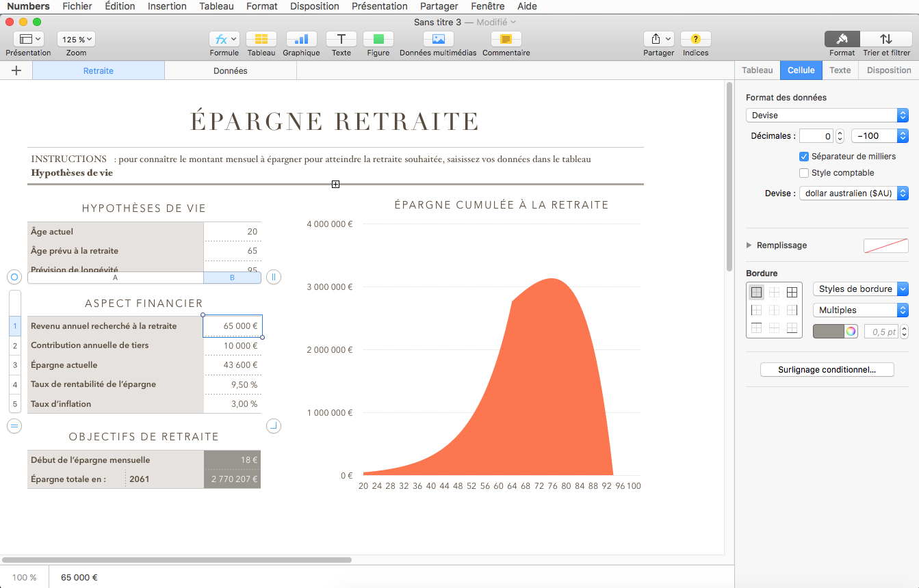Select the all-borders option in the Bordure grid
Screen dimensions: 919x588
[792, 293]
